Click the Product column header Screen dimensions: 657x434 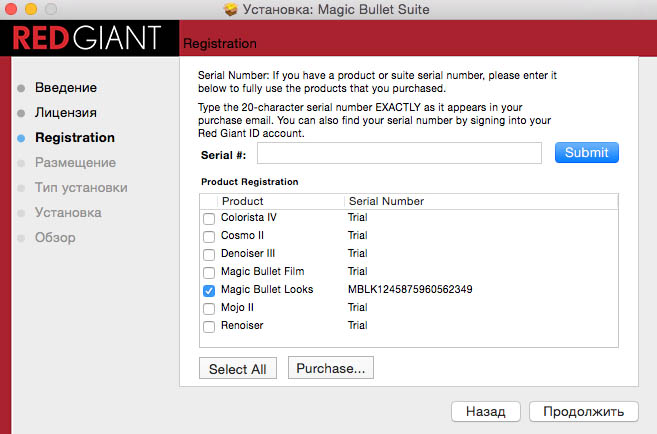[x=243, y=201]
